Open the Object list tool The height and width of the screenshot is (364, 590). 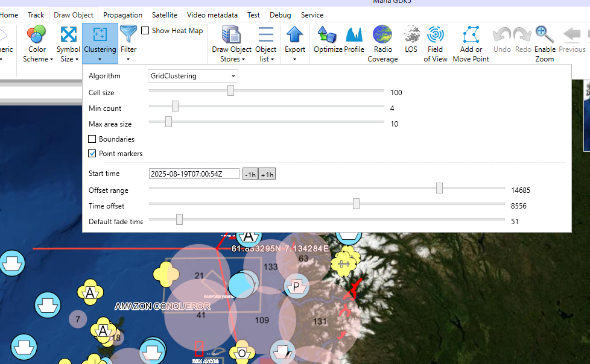tap(265, 43)
